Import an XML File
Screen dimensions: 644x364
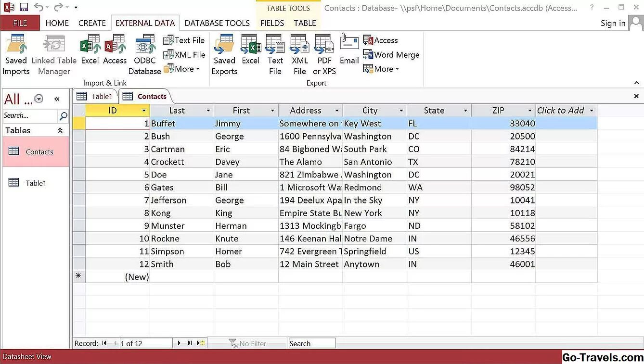pyautogui.click(x=184, y=55)
